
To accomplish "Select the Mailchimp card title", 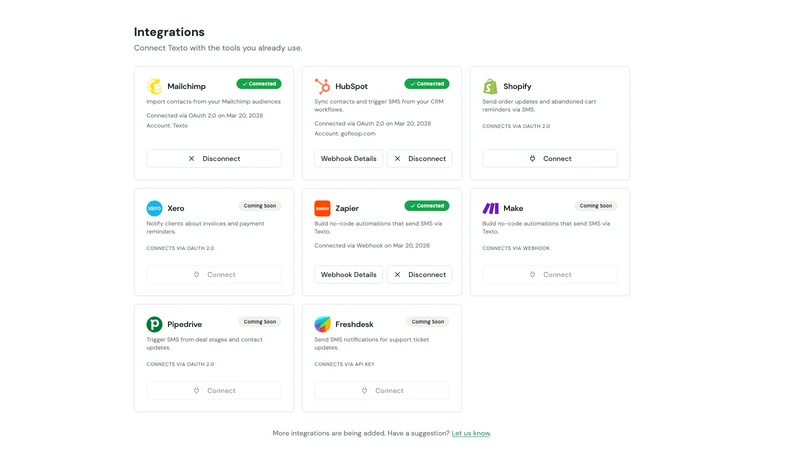I will pyautogui.click(x=186, y=86).
